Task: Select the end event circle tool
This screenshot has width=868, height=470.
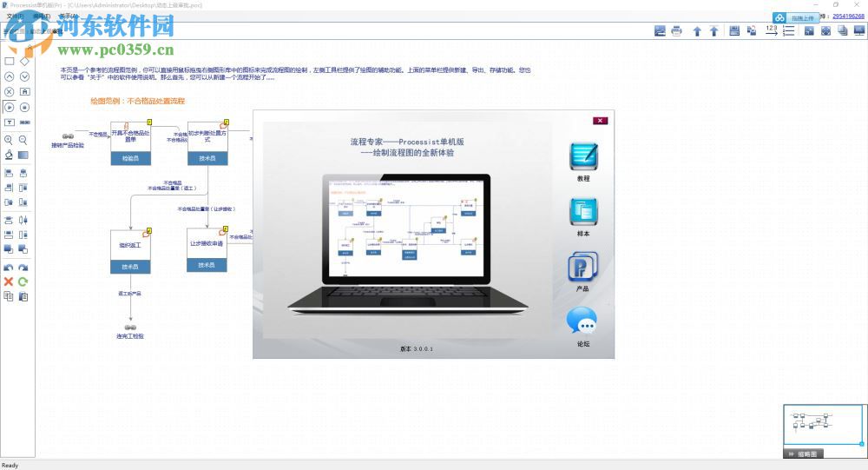Action: point(24,107)
